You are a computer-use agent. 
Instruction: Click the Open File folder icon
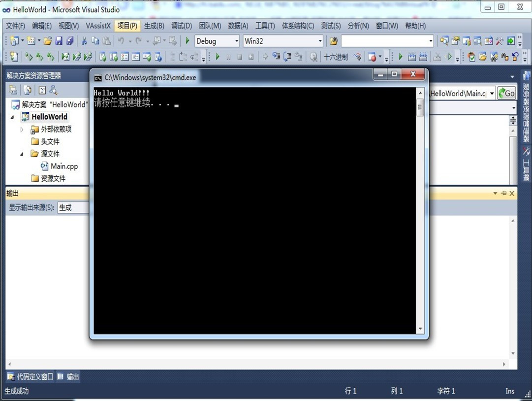point(48,41)
